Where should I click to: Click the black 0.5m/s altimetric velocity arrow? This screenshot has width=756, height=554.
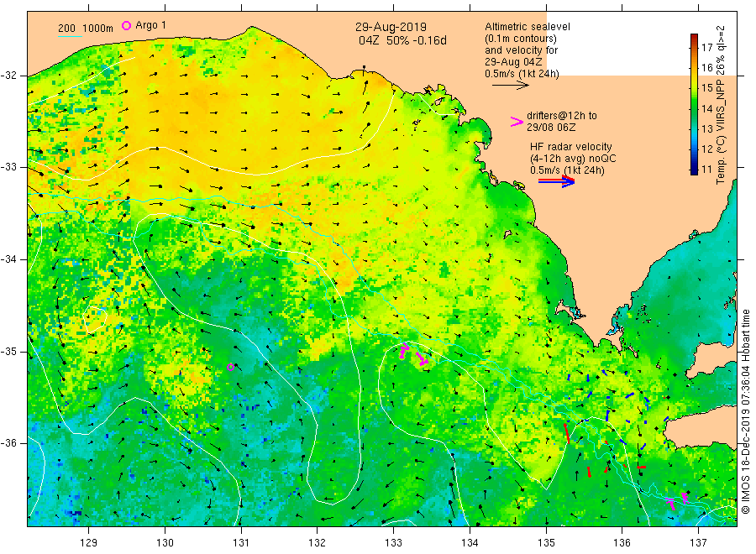[x=510, y=86]
